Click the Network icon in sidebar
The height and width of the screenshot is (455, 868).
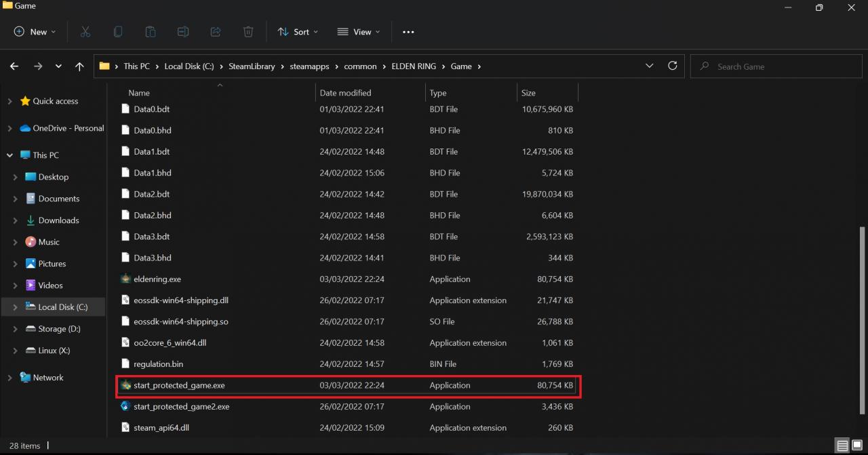click(x=25, y=378)
